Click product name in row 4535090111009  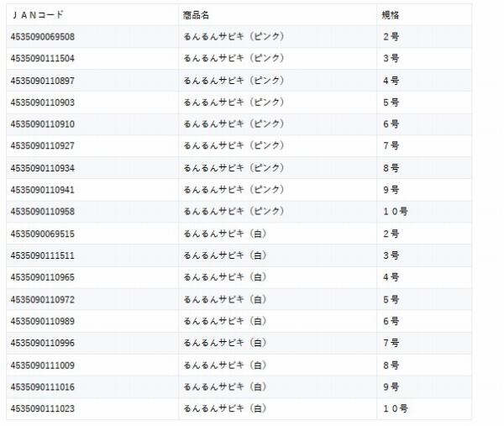[x=225, y=366]
